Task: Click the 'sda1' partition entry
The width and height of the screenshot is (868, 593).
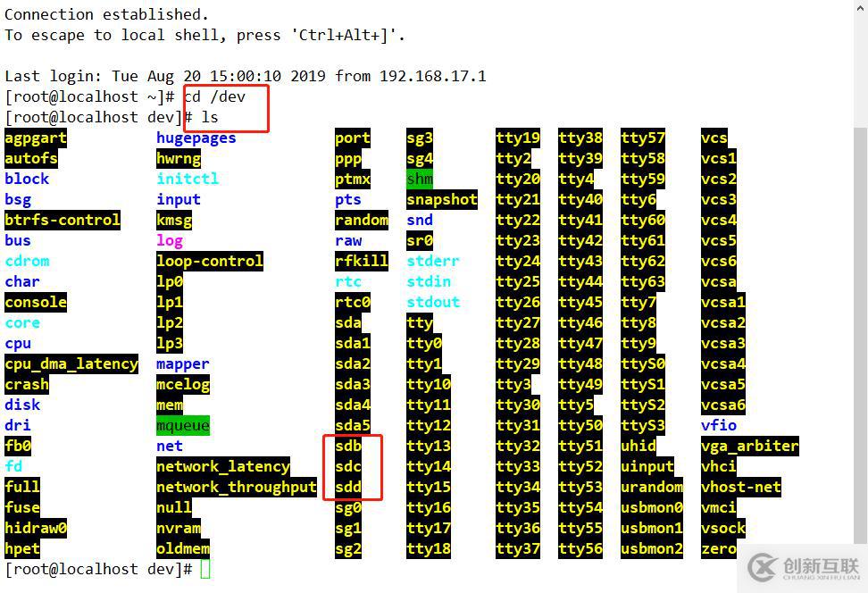Action: pos(353,343)
